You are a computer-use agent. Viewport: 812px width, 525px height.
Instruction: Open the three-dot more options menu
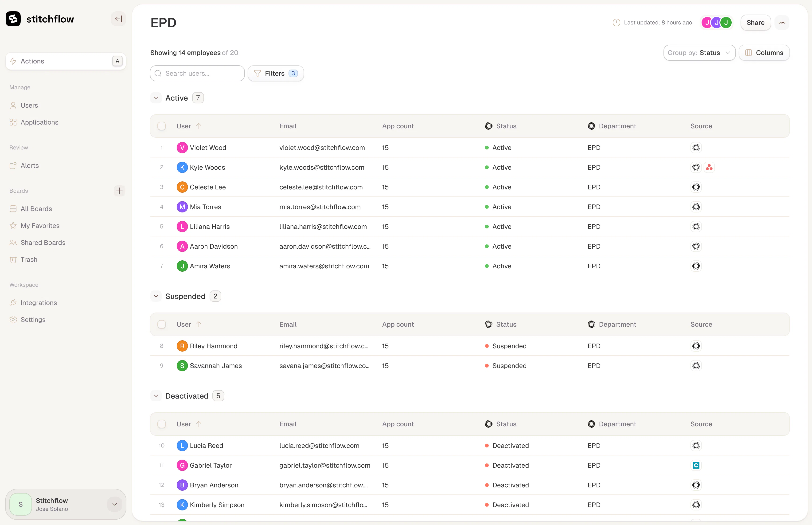point(782,23)
